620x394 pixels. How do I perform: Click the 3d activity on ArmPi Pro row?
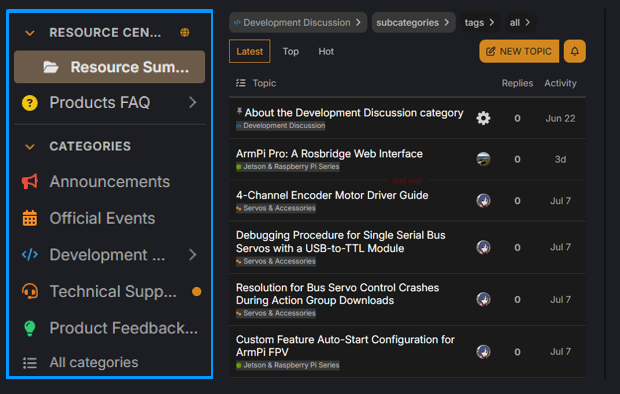560,159
